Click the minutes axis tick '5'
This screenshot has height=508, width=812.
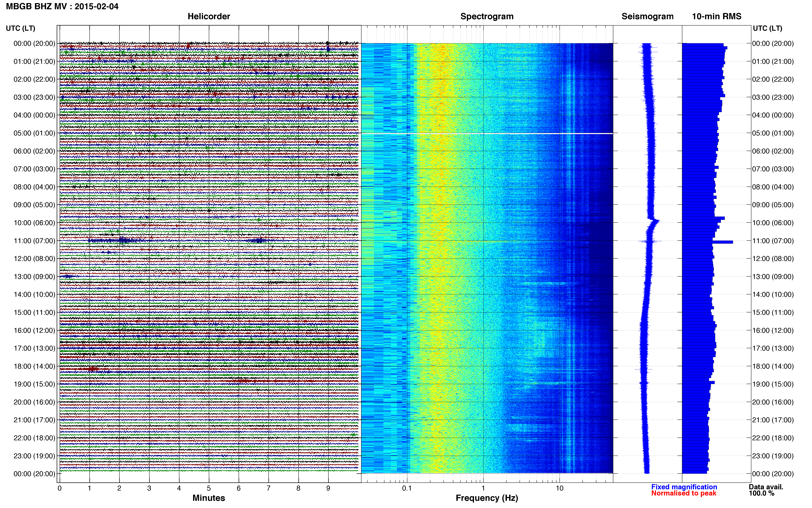[209, 488]
